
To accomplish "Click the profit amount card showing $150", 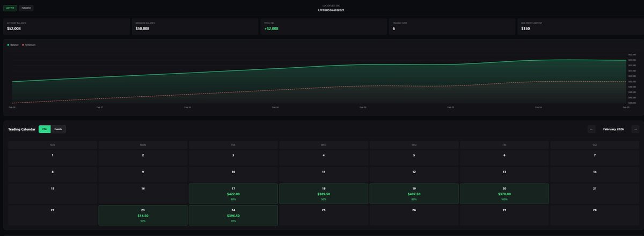I will pos(580,27).
